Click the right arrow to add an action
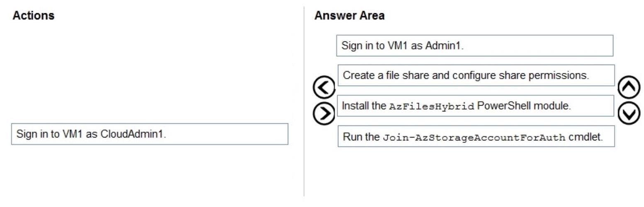This screenshot has width=644, height=207. pyautogui.click(x=324, y=113)
